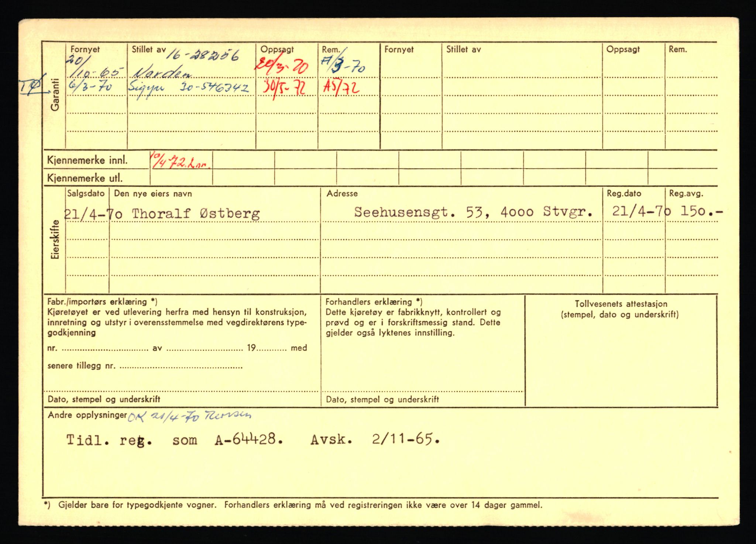Click the 'senere tillegg nr.' line

coord(145,366)
